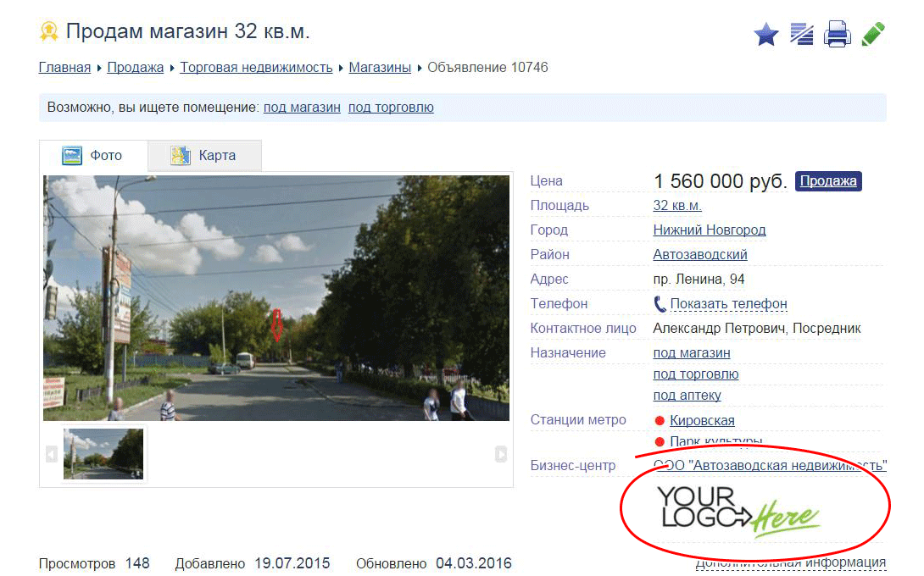Select the street photo thumbnail

(103, 454)
